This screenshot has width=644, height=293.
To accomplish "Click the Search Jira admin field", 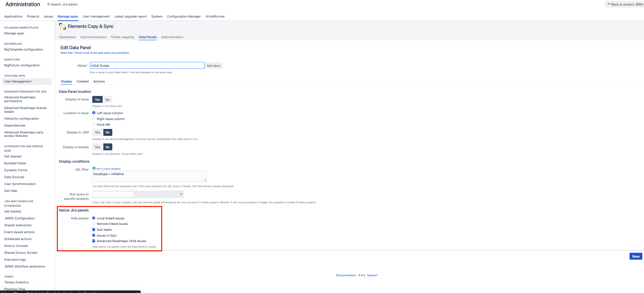I will point(64,4).
